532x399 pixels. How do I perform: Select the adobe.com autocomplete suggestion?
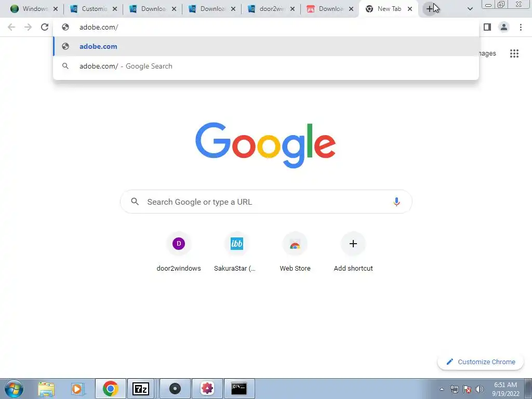click(x=266, y=46)
